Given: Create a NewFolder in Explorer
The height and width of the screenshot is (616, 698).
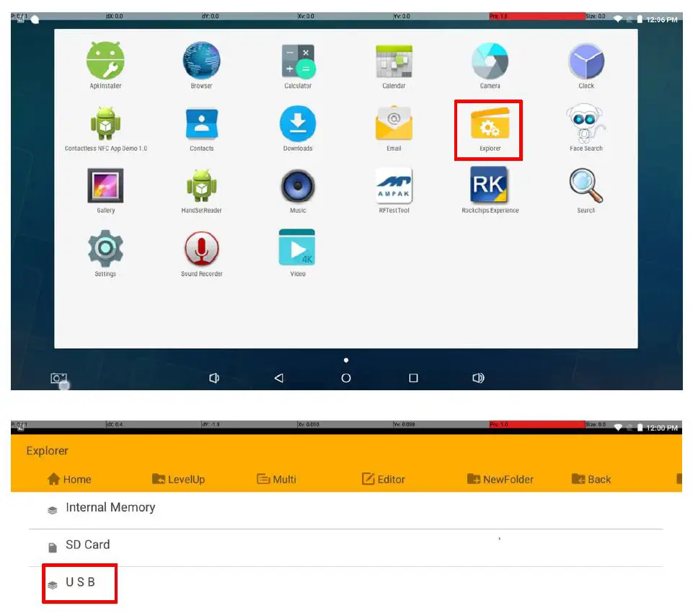Looking at the screenshot, I should (500, 479).
